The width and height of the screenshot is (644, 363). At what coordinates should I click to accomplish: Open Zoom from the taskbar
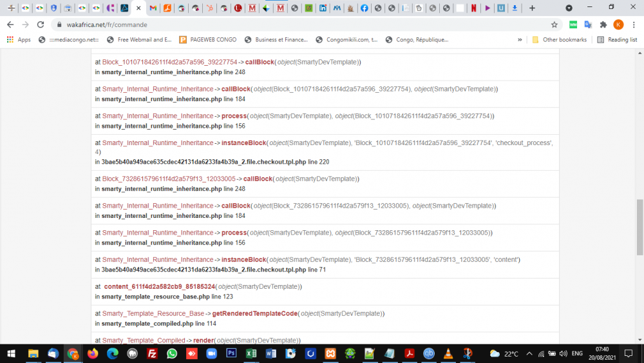coord(211,353)
